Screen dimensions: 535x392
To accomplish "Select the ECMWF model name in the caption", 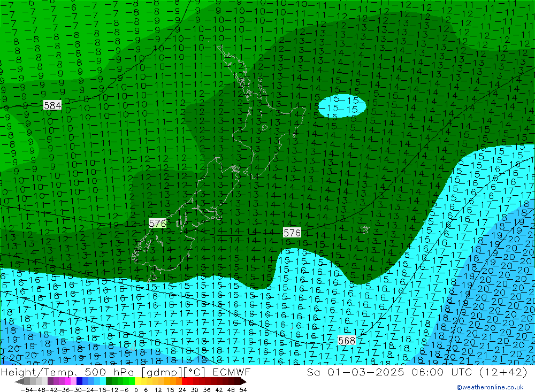I will click(x=232, y=372).
